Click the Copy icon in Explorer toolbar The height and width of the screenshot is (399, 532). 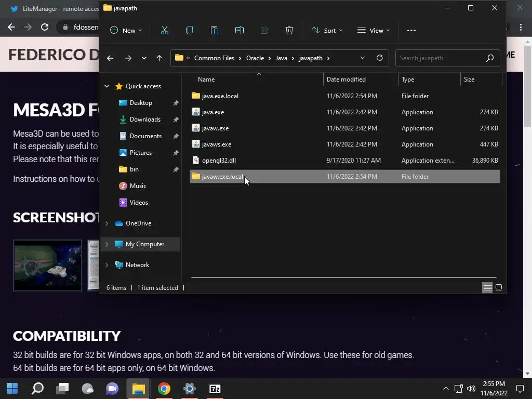(x=190, y=31)
